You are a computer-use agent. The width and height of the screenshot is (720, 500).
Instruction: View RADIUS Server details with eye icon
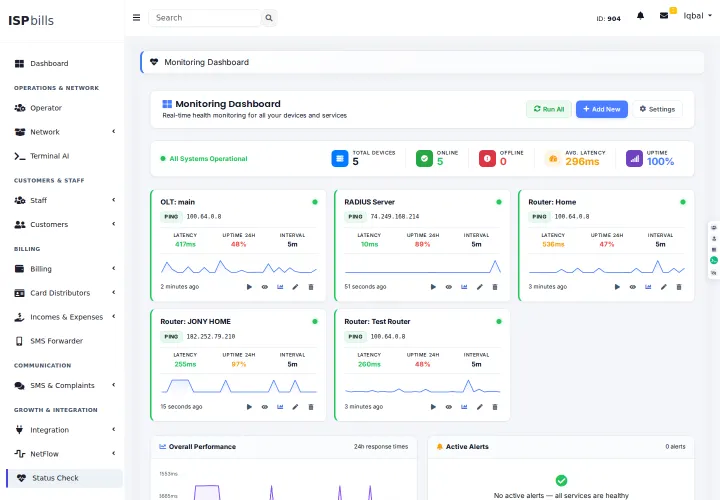click(x=449, y=287)
